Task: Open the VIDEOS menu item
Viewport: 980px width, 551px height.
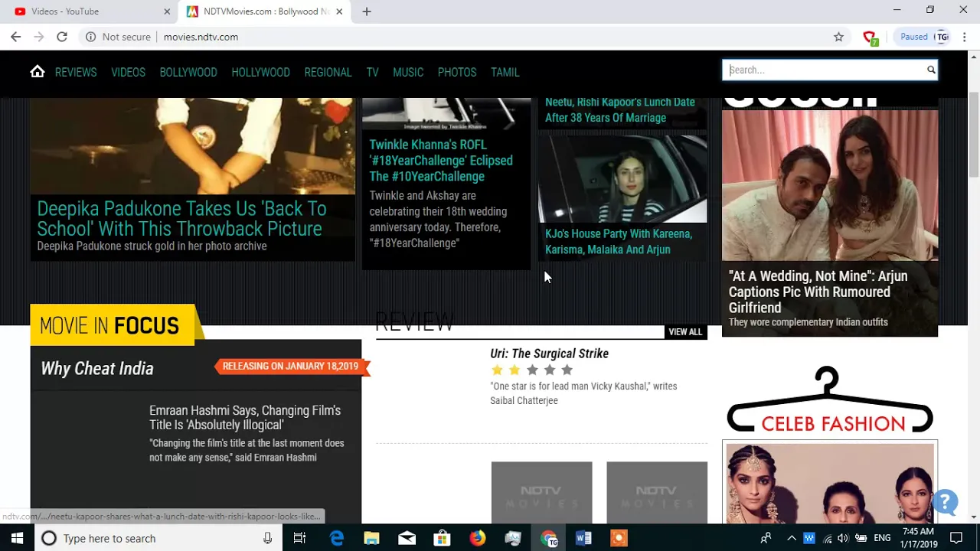Action: (x=128, y=72)
